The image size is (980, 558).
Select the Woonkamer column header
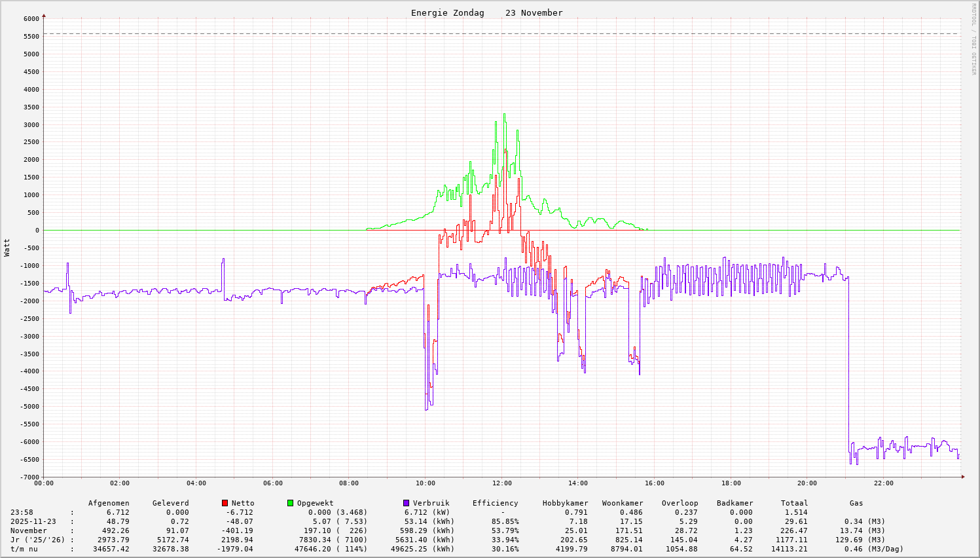623,503
